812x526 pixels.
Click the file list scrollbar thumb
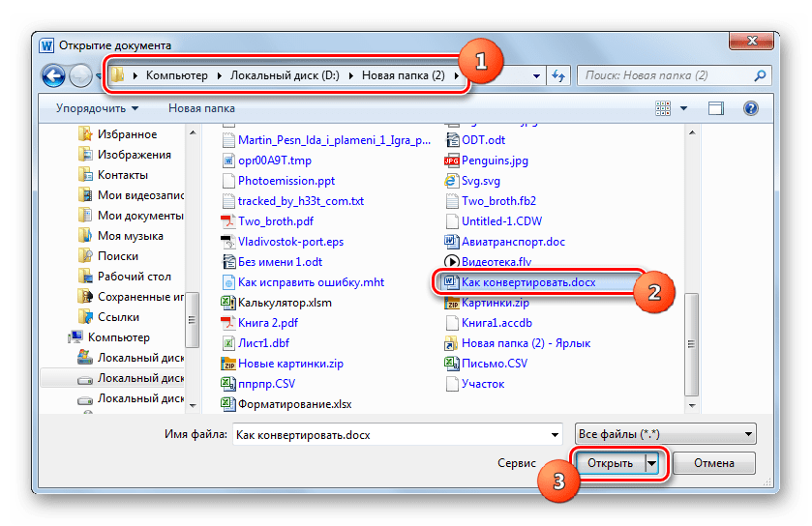[692, 344]
